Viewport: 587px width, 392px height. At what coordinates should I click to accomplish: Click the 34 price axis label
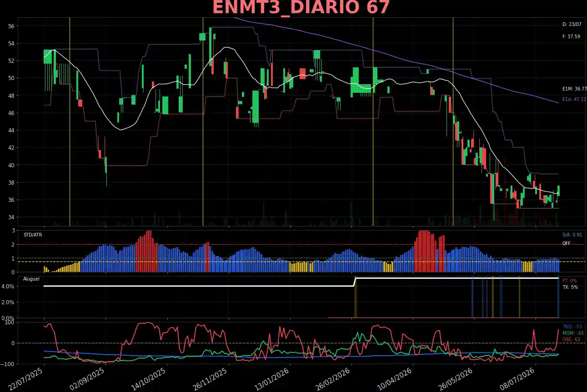[x=11, y=217]
